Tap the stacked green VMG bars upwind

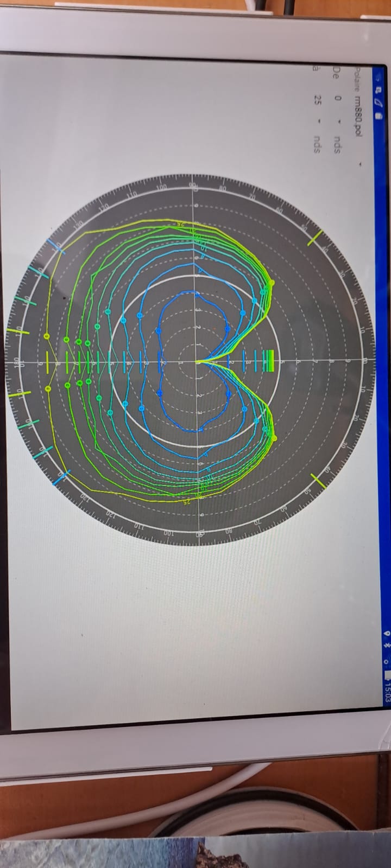coord(269,361)
